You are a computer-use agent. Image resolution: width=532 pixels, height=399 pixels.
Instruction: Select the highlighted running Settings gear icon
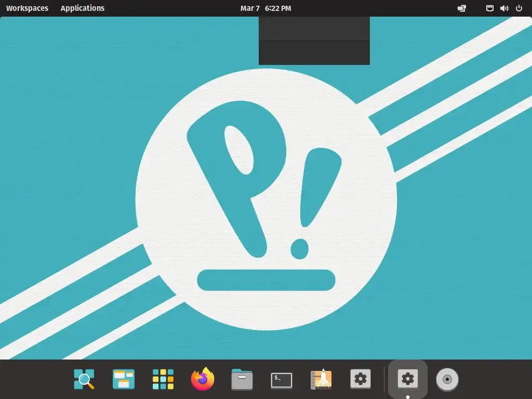[408, 379]
